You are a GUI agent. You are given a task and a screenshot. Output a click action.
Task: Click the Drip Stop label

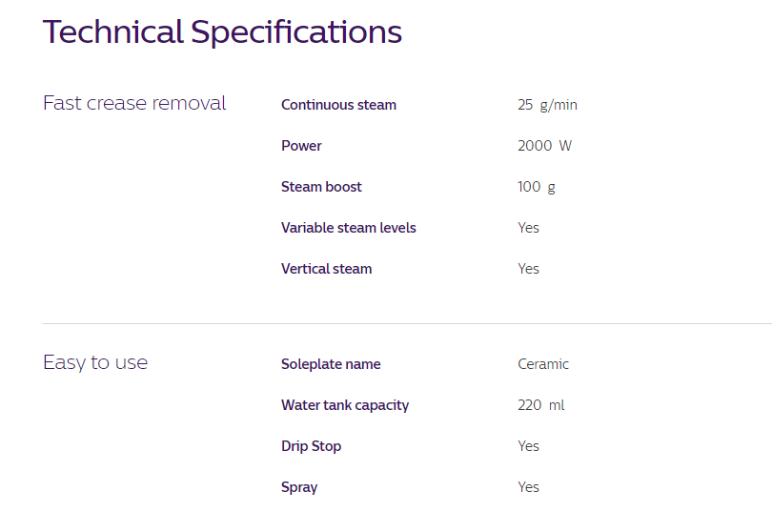[x=311, y=446]
